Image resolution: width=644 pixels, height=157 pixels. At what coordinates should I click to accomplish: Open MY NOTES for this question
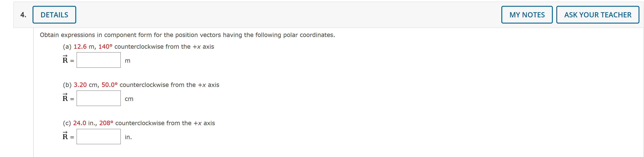(x=527, y=15)
